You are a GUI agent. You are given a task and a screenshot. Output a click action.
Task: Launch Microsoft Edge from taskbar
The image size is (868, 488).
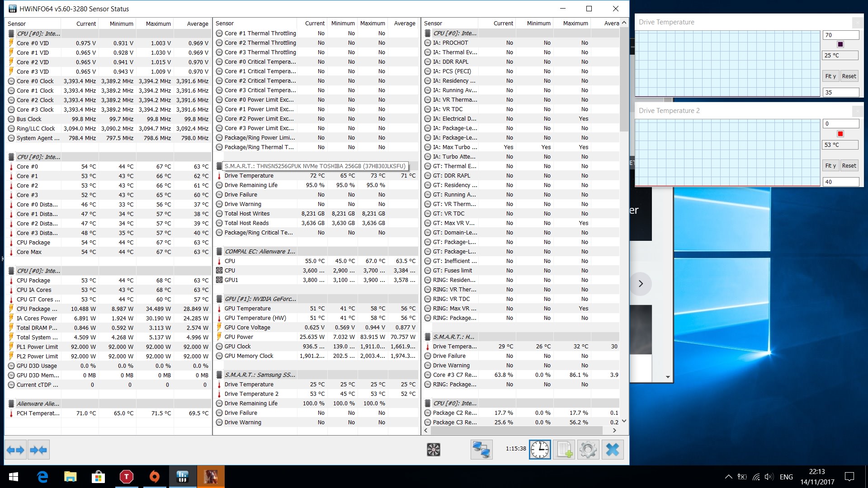point(42,477)
